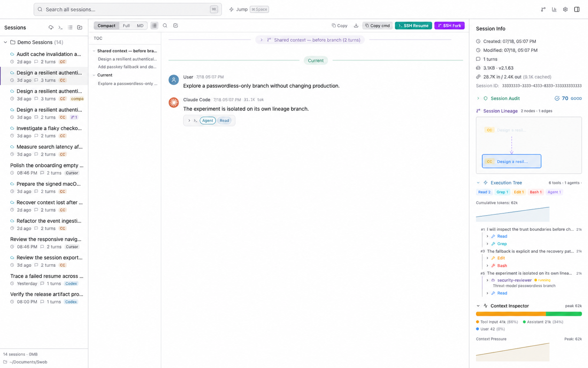Open settings with the gear icon
The height and width of the screenshot is (368, 588).
pyautogui.click(x=565, y=9)
